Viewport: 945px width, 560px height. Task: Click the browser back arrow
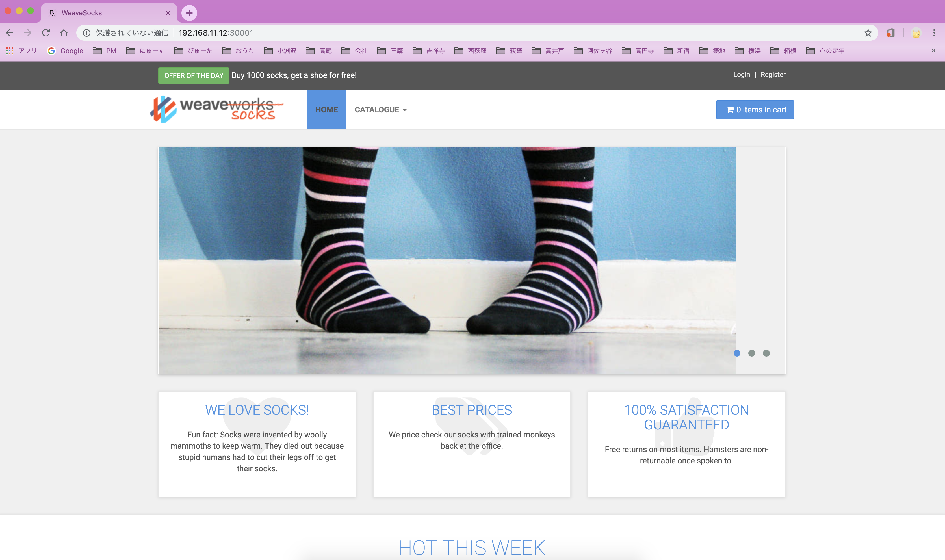[10, 33]
